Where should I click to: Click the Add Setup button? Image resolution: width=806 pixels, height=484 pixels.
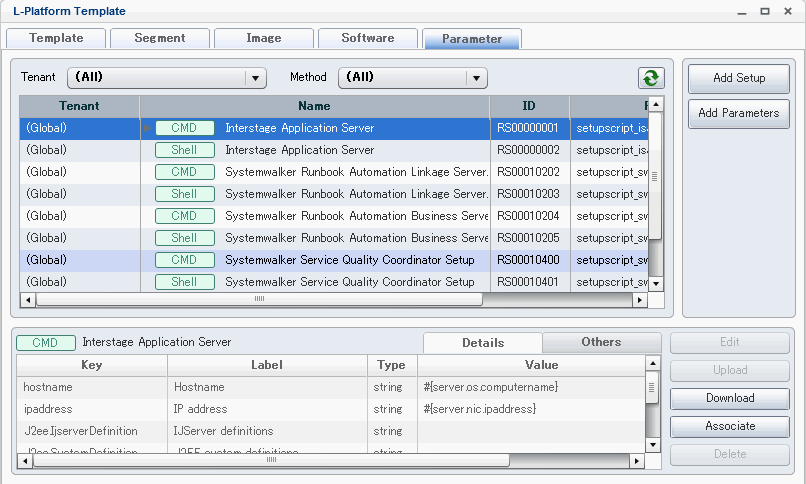point(739,78)
